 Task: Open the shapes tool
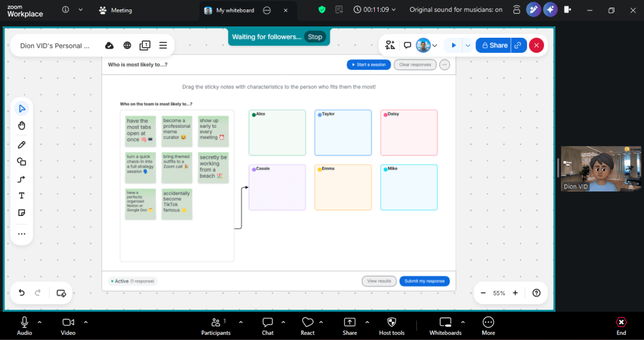(22, 162)
